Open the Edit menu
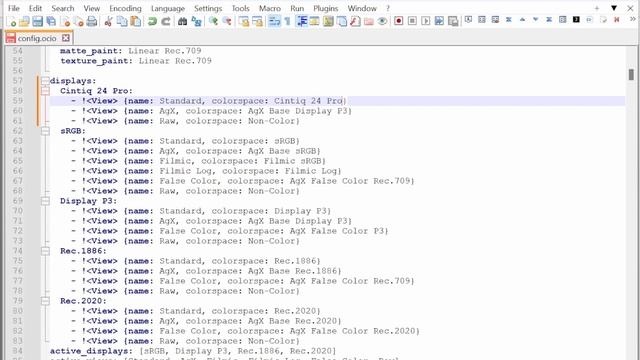 35,8
